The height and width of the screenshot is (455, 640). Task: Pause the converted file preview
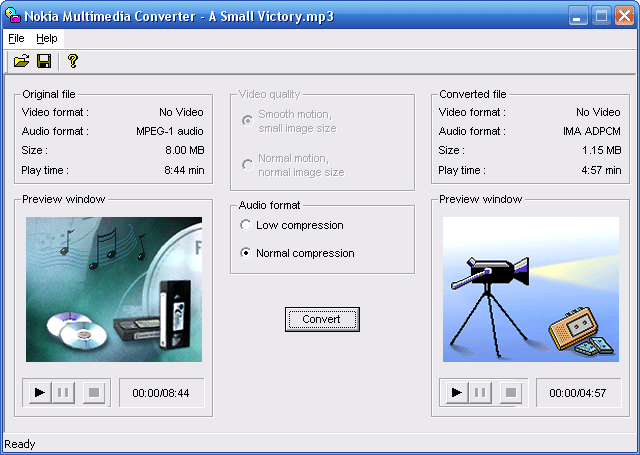pyautogui.click(x=481, y=393)
